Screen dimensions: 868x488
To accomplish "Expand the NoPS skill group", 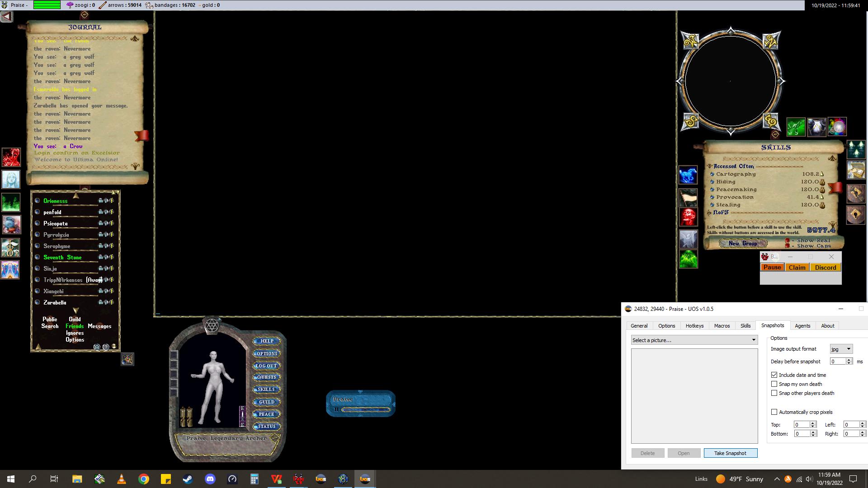I will 709,212.
